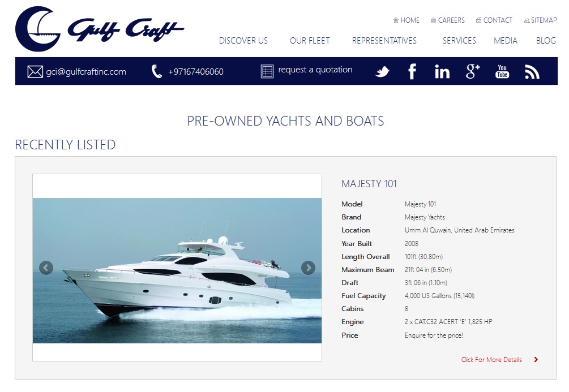Open the Google Plus icon
This screenshot has height=392, width=569.
[x=473, y=71]
